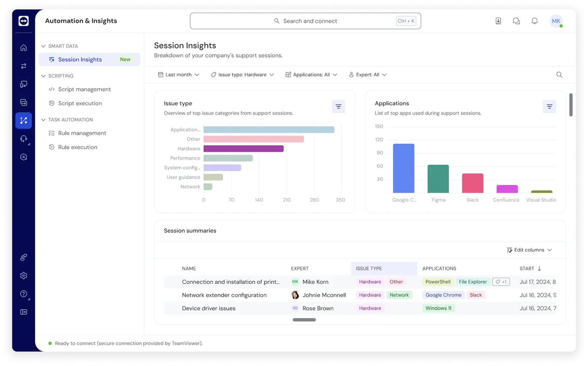Go to Script execution

point(75,103)
